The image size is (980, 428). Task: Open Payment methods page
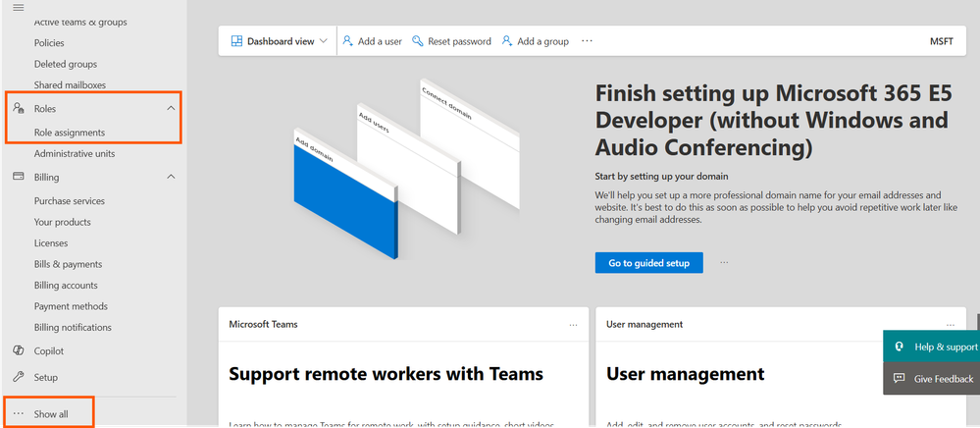(71, 306)
